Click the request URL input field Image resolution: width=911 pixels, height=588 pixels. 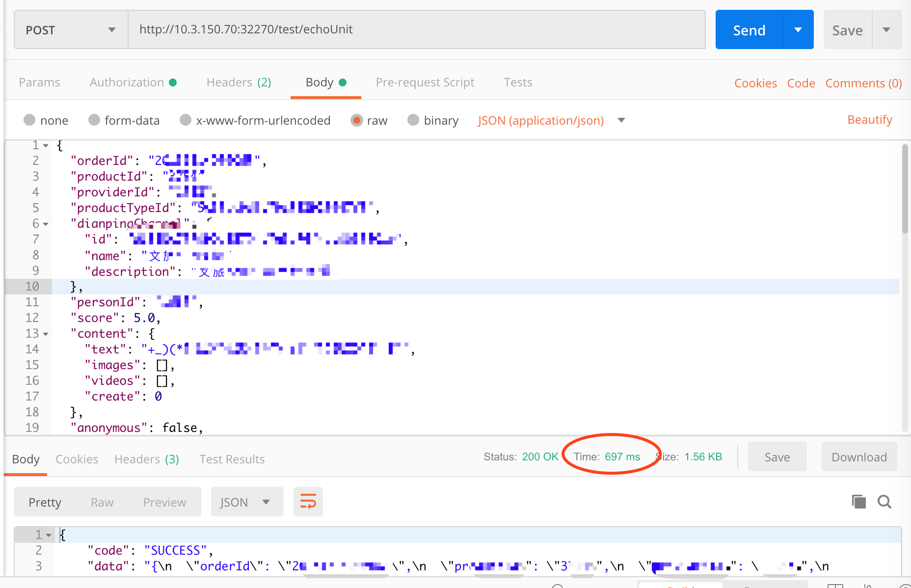click(x=416, y=29)
